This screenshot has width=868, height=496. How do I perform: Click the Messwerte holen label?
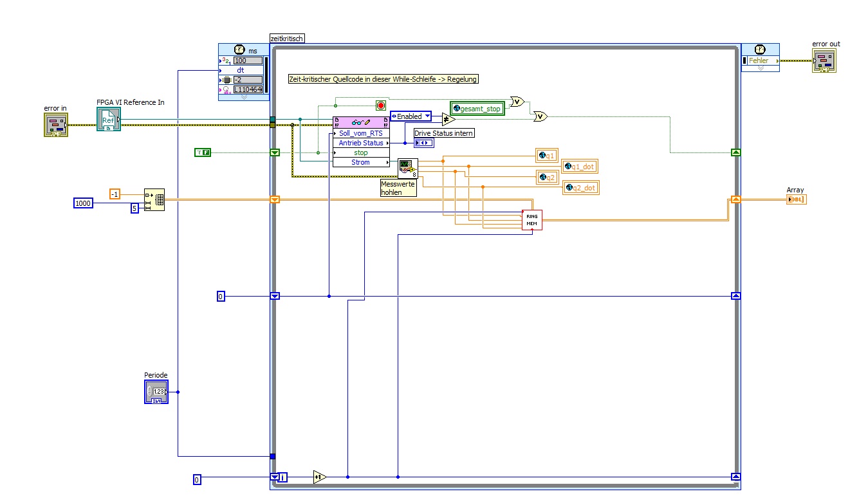398,188
